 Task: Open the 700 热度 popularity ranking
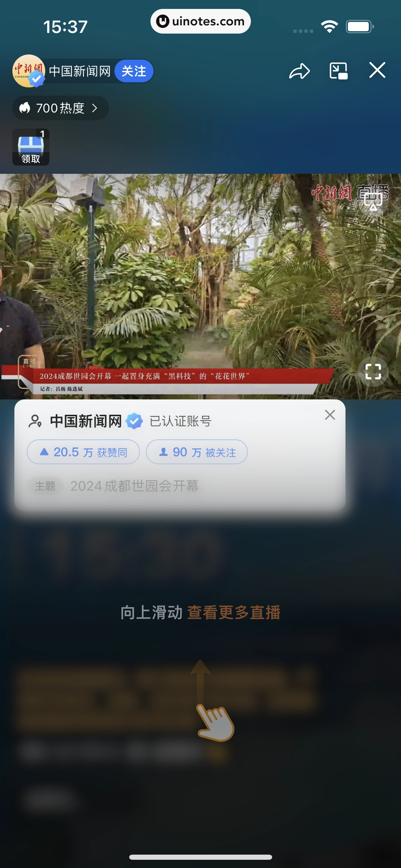(x=61, y=108)
